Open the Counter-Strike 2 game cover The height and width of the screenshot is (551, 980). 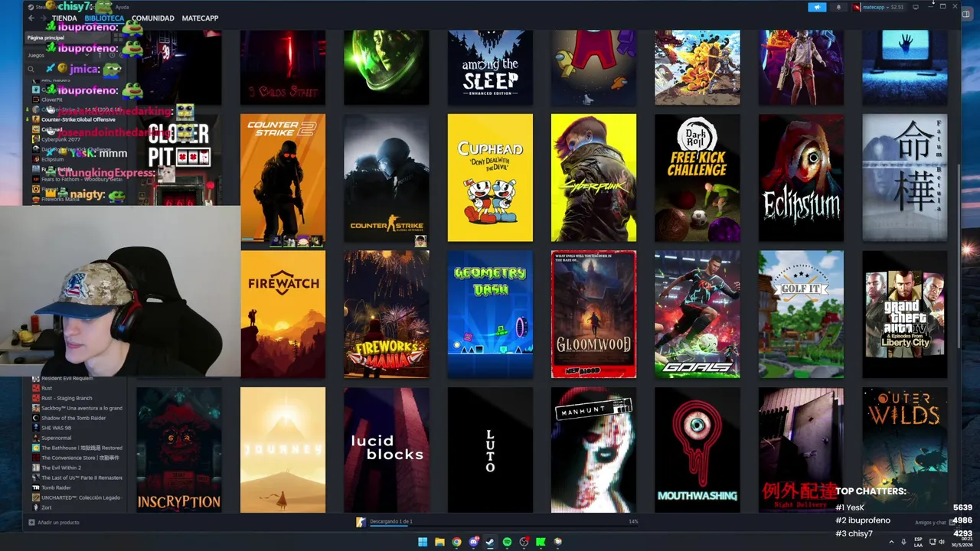pyautogui.click(x=283, y=178)
